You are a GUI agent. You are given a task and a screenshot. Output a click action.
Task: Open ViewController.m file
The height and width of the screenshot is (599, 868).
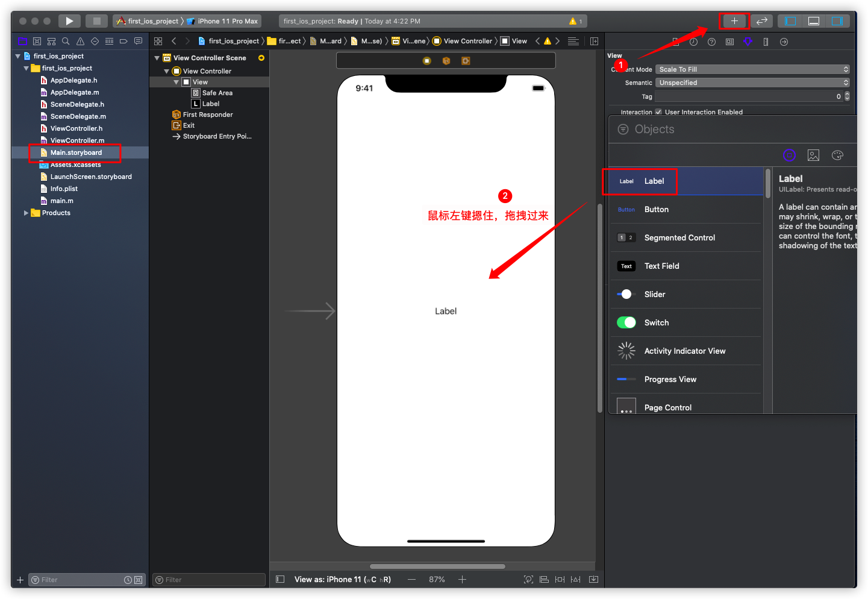click(77, 140)
